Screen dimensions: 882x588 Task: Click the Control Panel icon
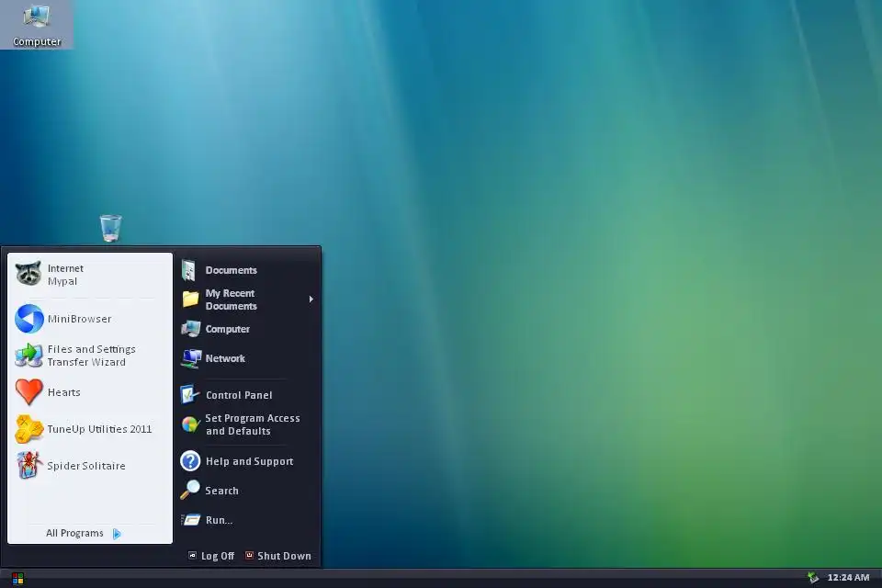[x=190, y=394]
